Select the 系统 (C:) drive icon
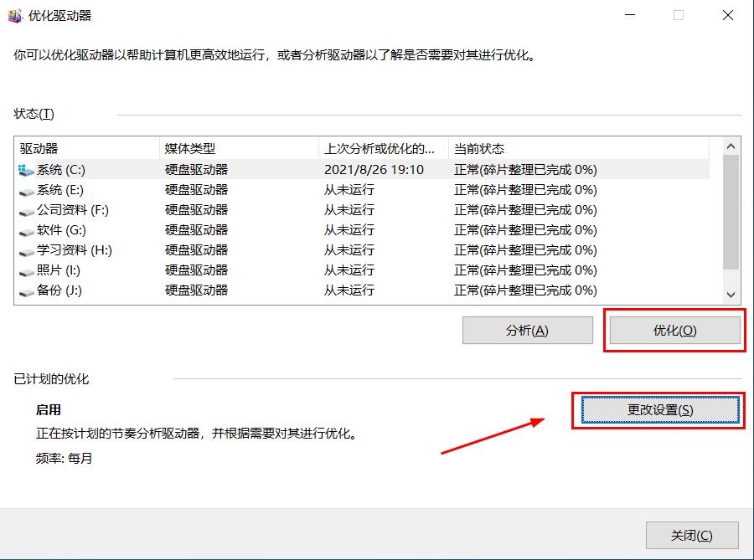Screen dimensions: 754x560 click(26, 170)
